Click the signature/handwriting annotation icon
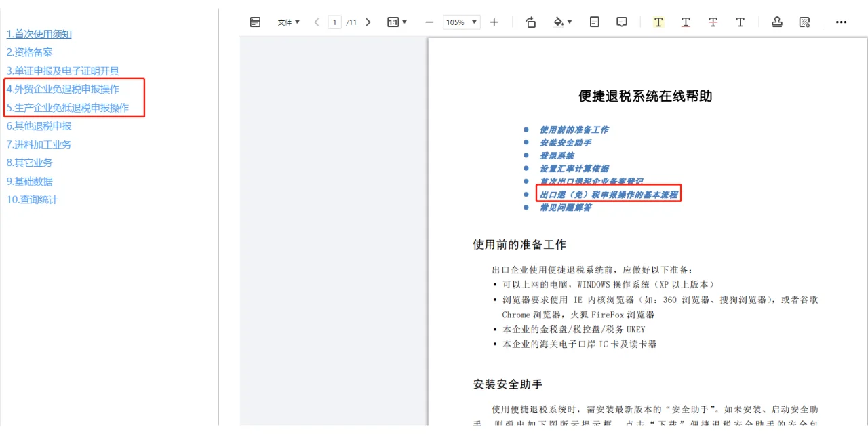The height and width of the screenshot is (434, 868). click(x=804, y=22)
